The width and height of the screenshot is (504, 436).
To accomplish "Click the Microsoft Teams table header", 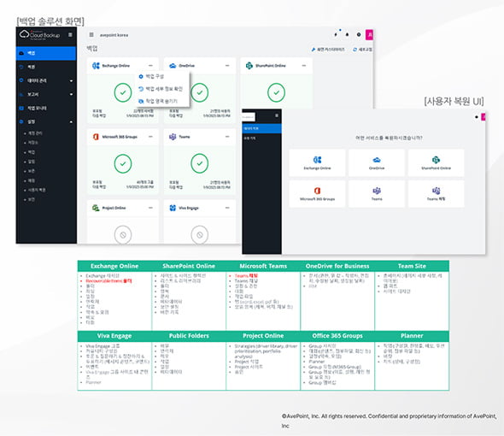I will pos(263,266).
